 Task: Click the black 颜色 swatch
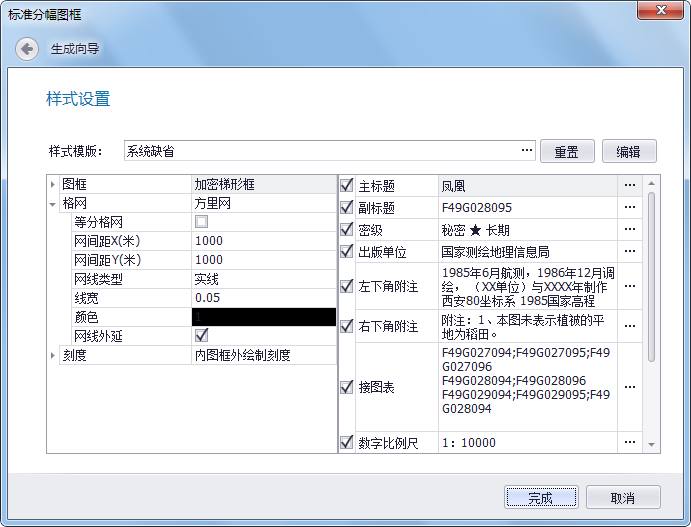pos(264,317)
